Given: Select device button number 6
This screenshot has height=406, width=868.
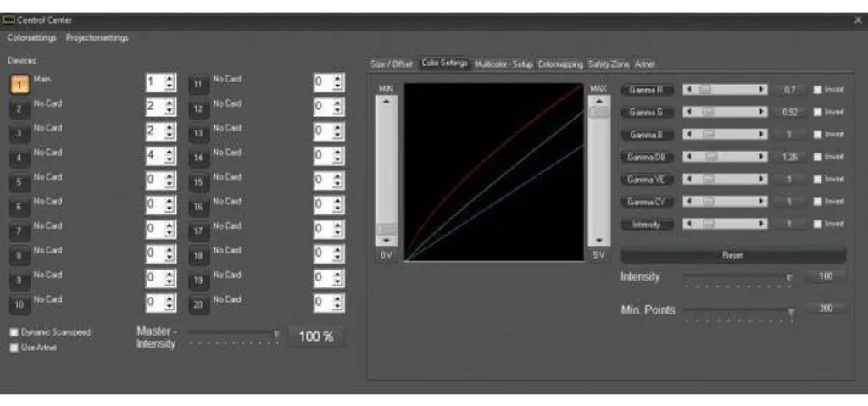Looking at the screenshot, I should pyautogui.click(x=20, y=207).
